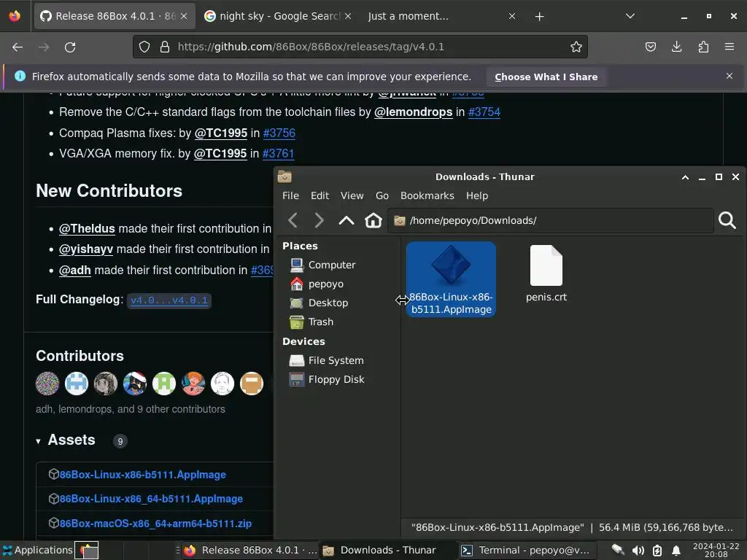This screenshot has height=560, width=747.
Task: Open pull request #3761 link
Action: pyautogui.click(x=278, y=153)
